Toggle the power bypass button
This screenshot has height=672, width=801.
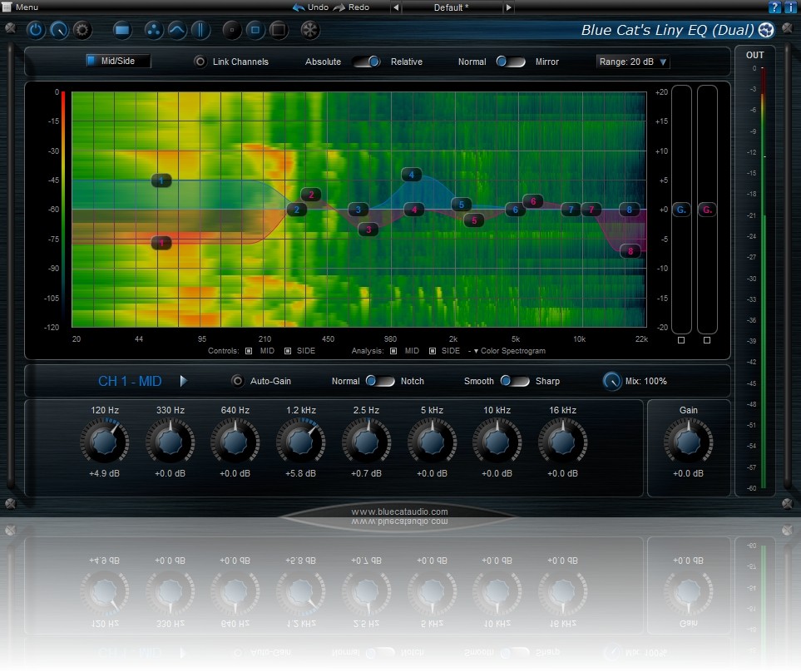[x=35, y=30]
